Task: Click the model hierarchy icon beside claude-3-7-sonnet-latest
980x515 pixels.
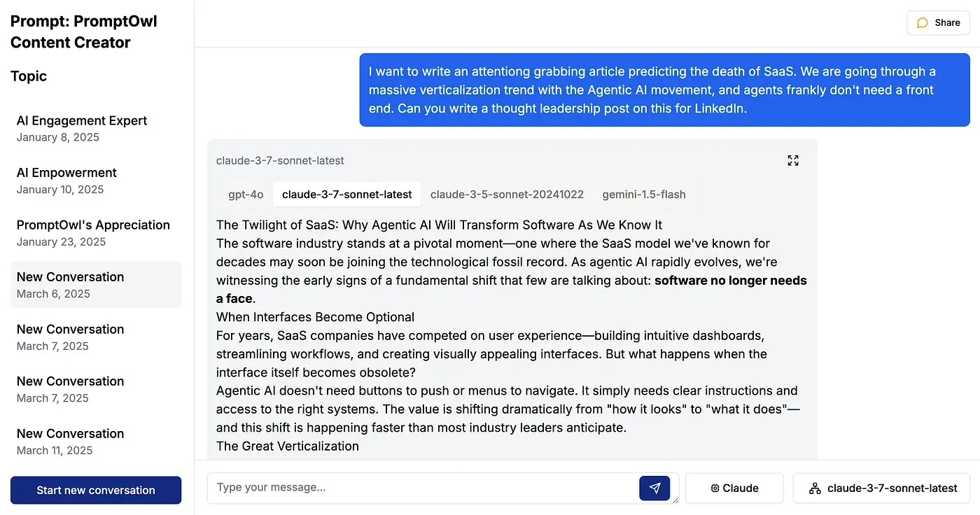Action: pyautogui.click(x=815, y=488)
